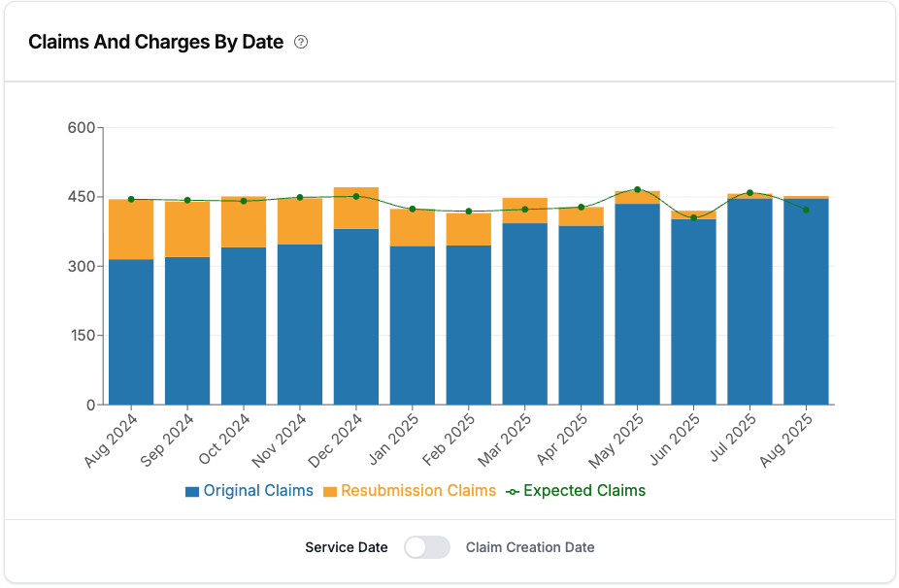Click the green Expected Claims legend marker

513,492
